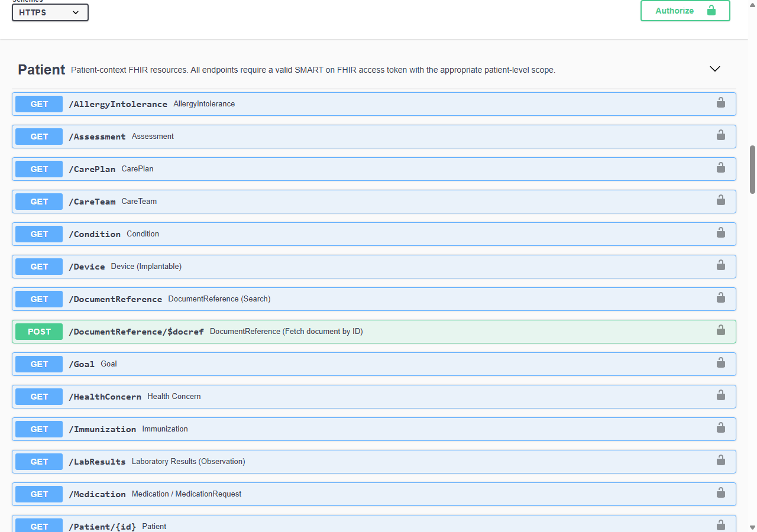
Task: Click the padlock icon on AllergyIntolerance endpoint
Action: coord(721,102)
